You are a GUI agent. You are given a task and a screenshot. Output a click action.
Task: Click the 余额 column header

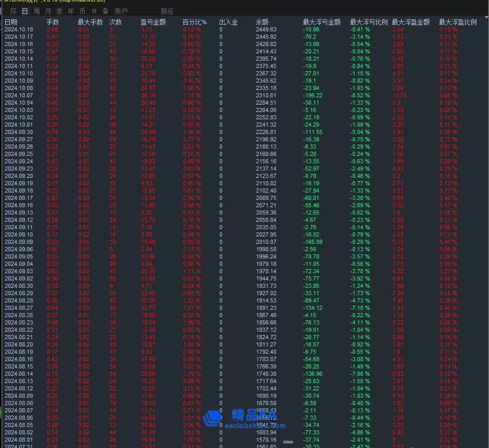point(262,22)
